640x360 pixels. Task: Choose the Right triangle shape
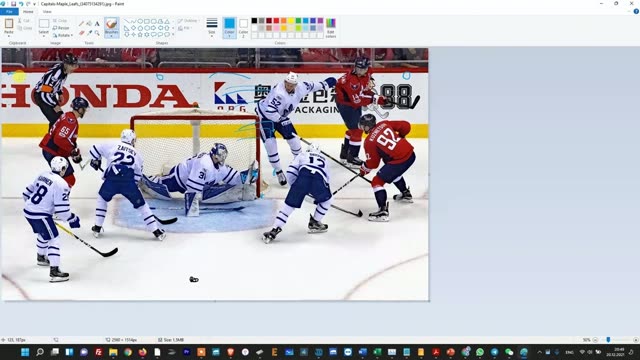(127, 28)
